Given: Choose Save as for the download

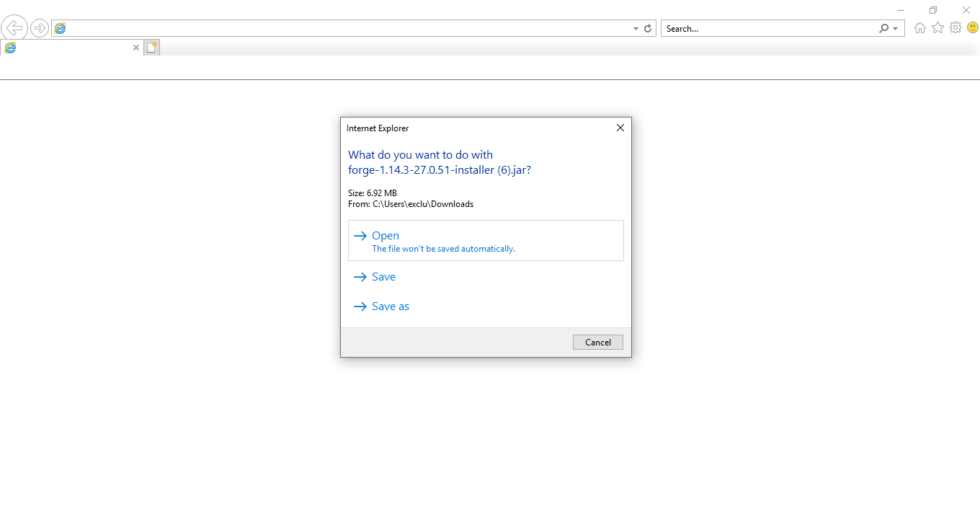Looking at the screenshot, I should point(390,306).
